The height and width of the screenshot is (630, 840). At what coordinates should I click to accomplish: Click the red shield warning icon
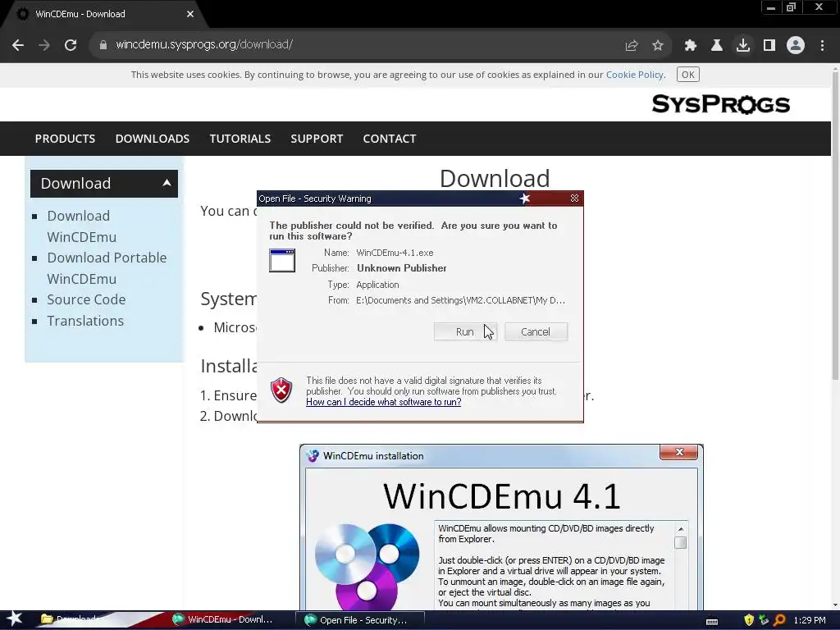281,390
